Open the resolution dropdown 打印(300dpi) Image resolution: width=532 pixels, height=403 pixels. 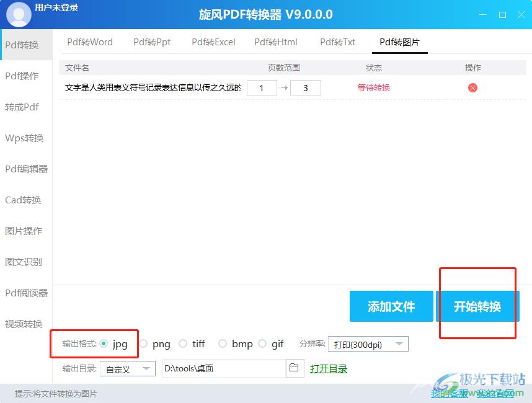(368, 344)
